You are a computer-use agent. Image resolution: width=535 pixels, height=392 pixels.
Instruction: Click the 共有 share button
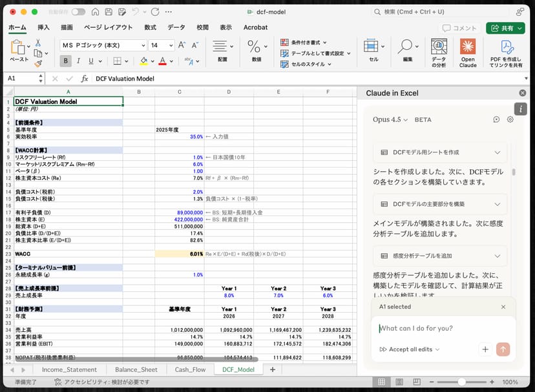click(505, 28)
